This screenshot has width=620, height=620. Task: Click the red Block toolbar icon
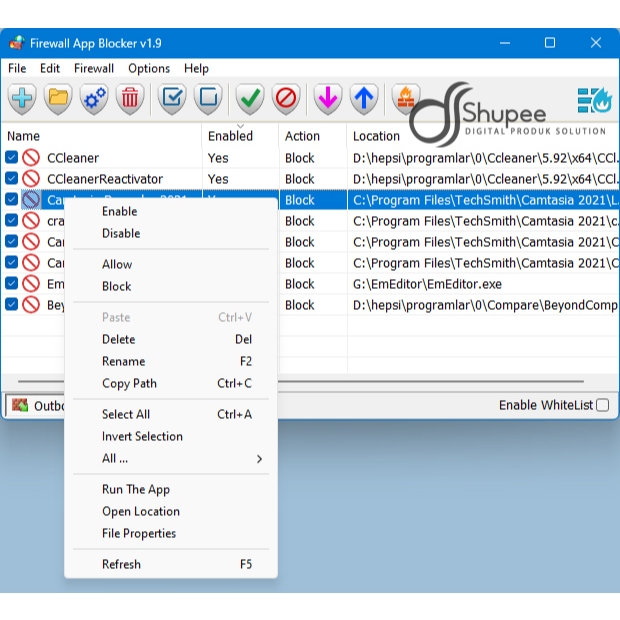286,98
